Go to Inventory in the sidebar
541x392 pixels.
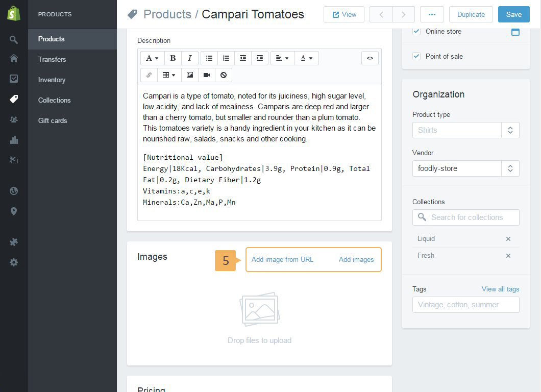pyautogui.click(x=52, y=80)
